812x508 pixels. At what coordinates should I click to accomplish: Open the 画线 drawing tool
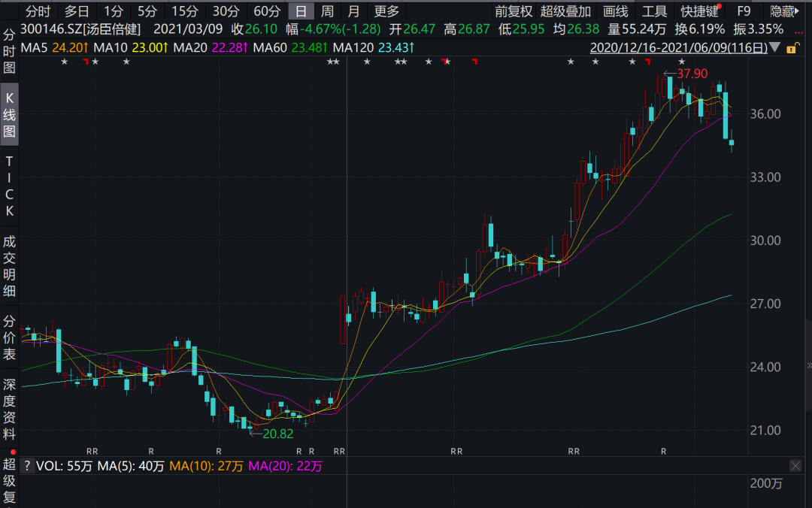[616, 11]
